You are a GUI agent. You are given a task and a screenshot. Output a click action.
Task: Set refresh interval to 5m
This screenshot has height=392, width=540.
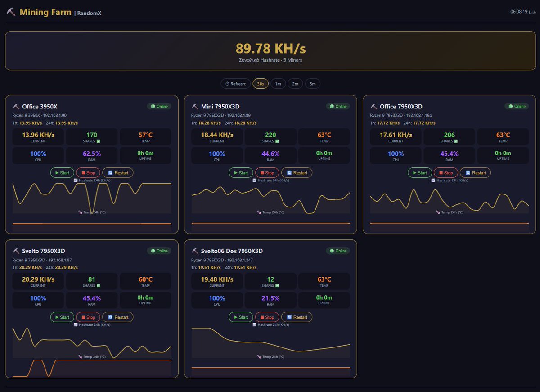tap(313, 84)
